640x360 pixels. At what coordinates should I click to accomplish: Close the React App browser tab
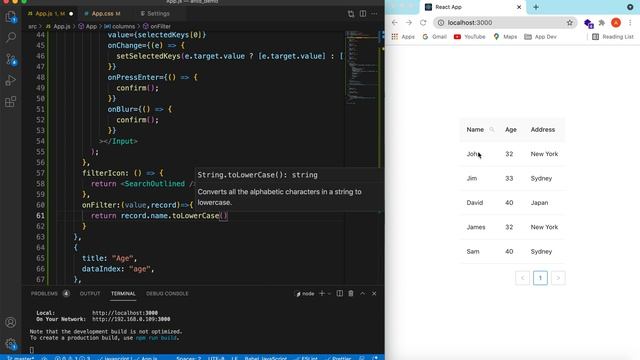click(x=519, y=7)
